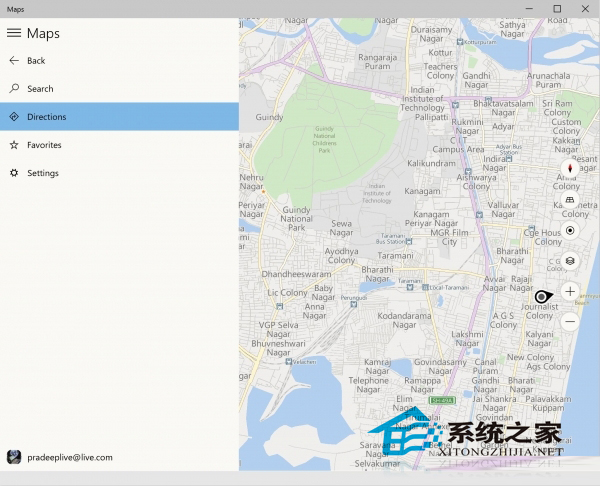Screen dimensions: 600x486
Task: Click the current location marker on map
Action: [543, 297]
